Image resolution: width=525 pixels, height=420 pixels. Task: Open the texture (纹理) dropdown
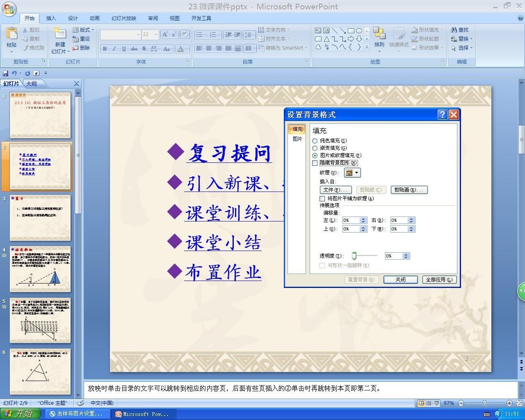point(352,173)
